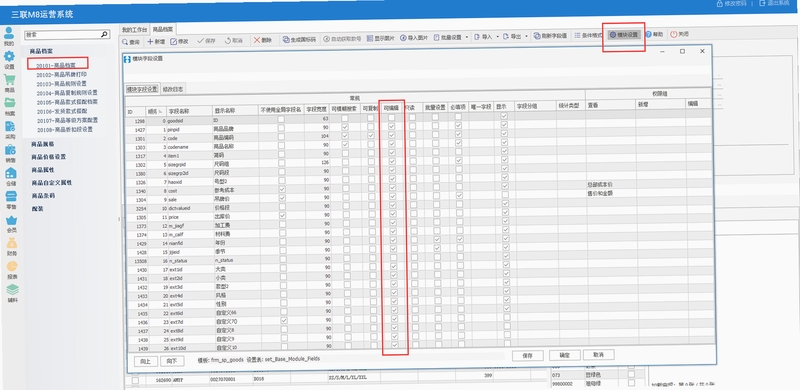Image resolution: width=800 pixels, height=390 pixels.
Task: Click 退出系统 in top header
Action: point(774,3)
